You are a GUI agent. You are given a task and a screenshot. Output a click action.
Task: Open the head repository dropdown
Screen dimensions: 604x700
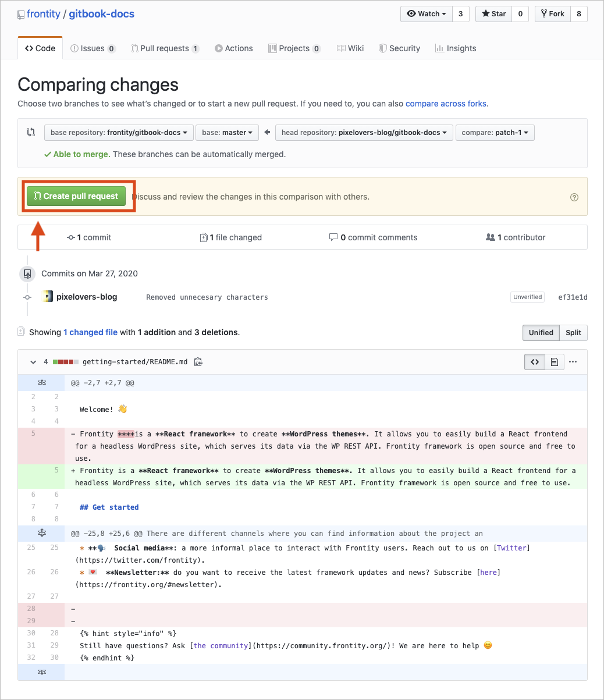(364, 132)
